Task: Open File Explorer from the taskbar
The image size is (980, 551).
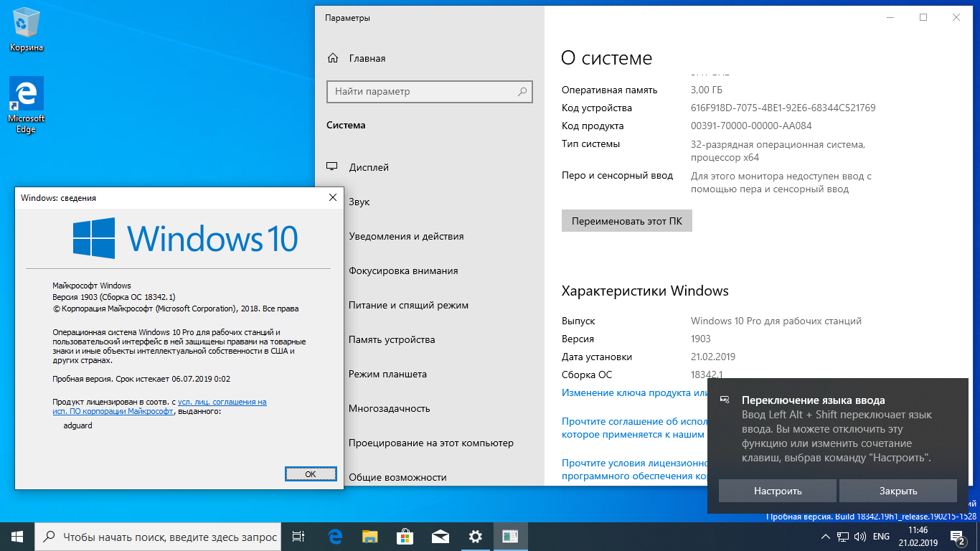Action: point(370,536)
